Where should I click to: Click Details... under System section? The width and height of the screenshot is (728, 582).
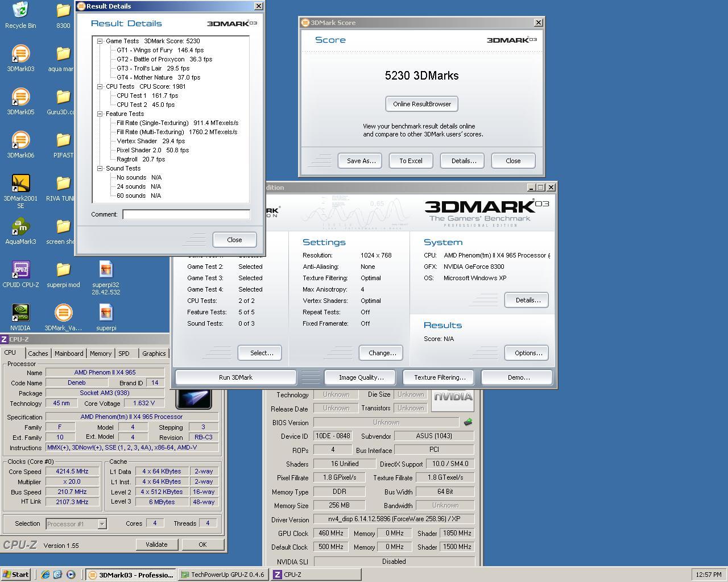(x=528, y=300)
